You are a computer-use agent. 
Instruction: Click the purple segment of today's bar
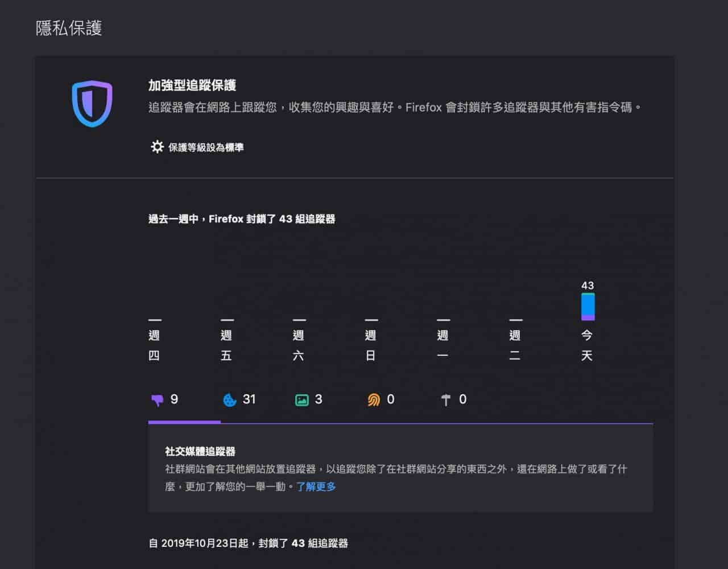point(588,318)
